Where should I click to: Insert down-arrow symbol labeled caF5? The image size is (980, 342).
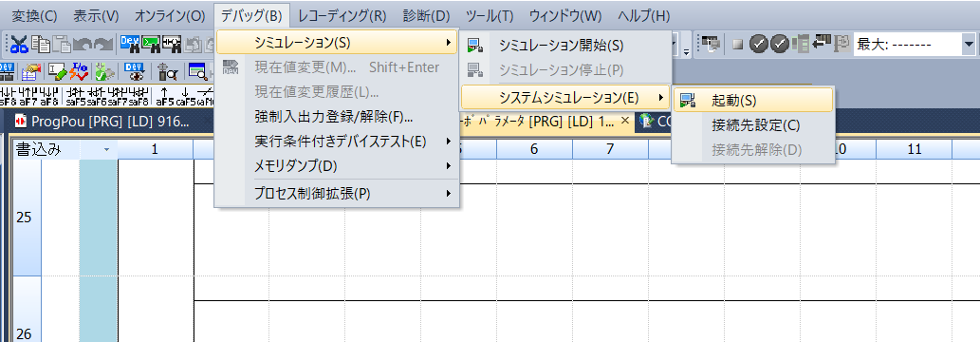point(186,96)
